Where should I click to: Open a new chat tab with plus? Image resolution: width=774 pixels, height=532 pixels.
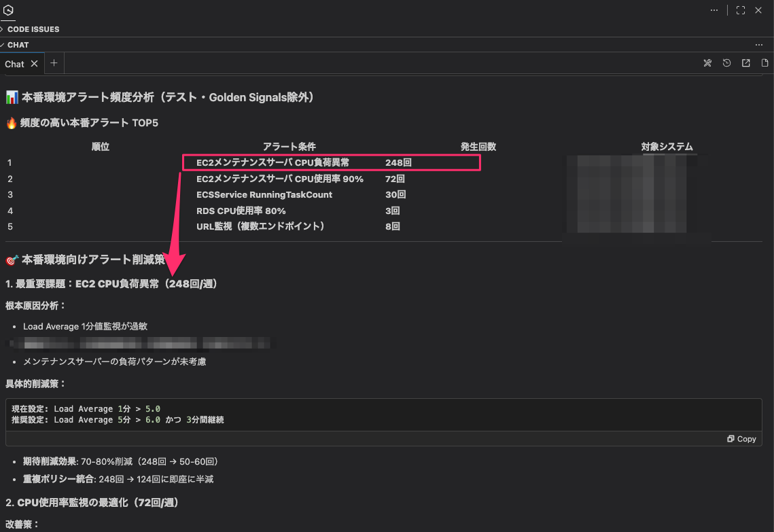(54, 63)
